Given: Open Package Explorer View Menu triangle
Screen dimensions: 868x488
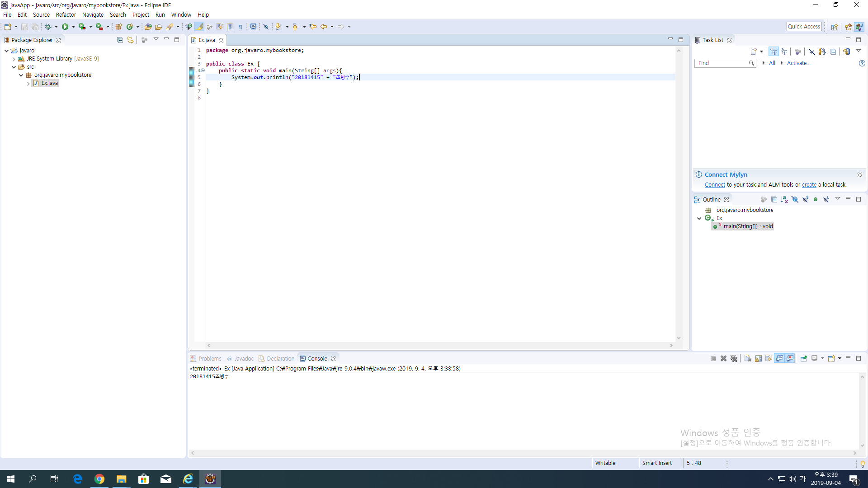Looking at the screenshot, I should click(x=156, y=39).
